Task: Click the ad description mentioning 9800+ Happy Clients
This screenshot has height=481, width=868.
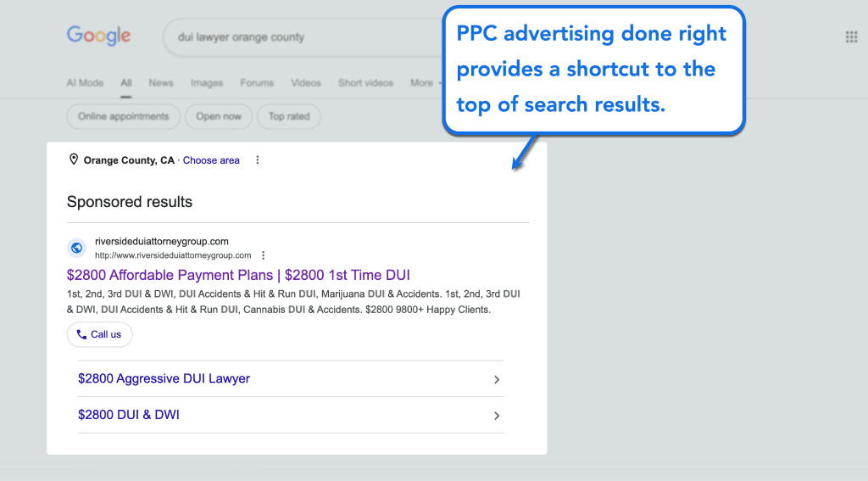Action: pos(293,301)
